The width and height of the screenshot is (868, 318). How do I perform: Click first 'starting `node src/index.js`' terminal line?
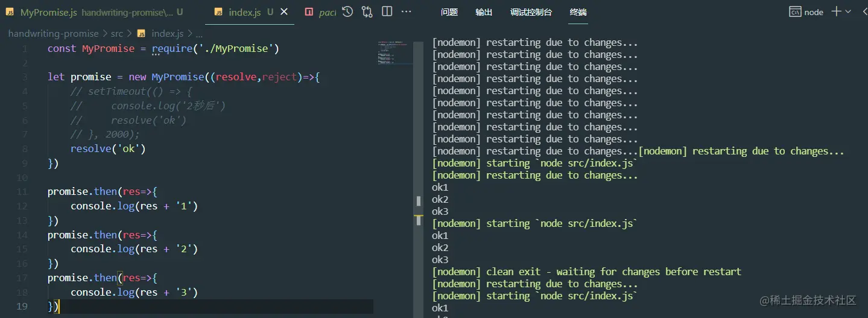[535, 163]
